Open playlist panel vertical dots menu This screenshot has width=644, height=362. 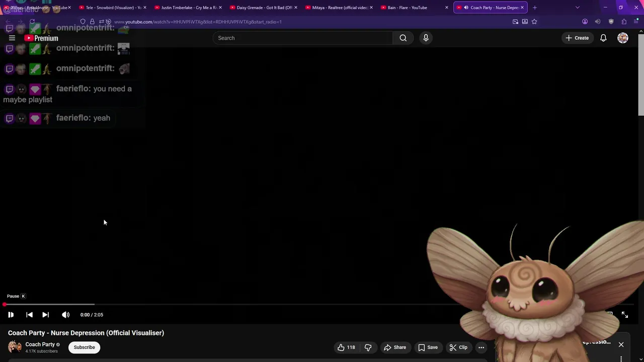tap(621, 358)
